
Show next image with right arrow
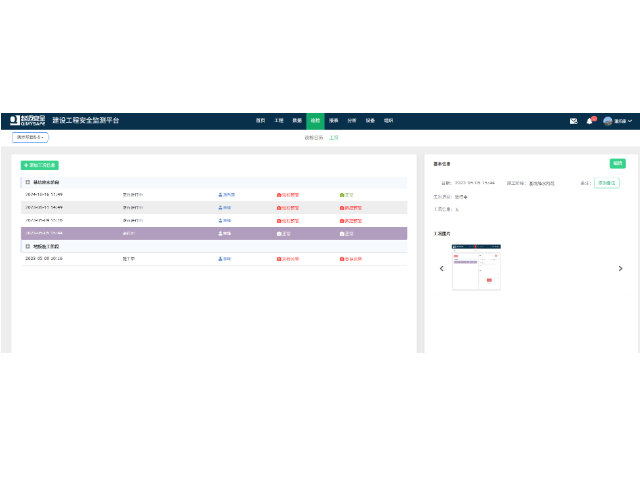click(x=620, y=268)
